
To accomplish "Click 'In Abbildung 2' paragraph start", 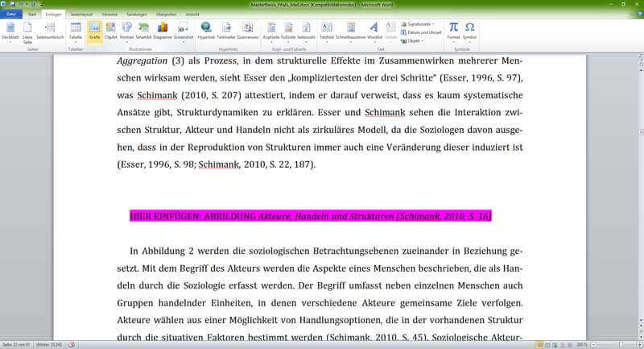I will (162, 251).
